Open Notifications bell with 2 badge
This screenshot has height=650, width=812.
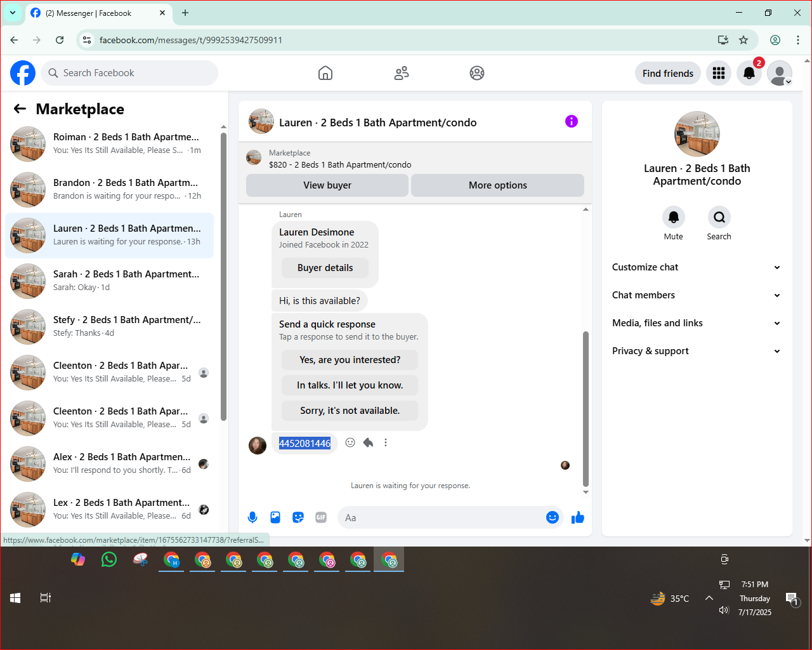pyautogui.click(x=749, y=73)
